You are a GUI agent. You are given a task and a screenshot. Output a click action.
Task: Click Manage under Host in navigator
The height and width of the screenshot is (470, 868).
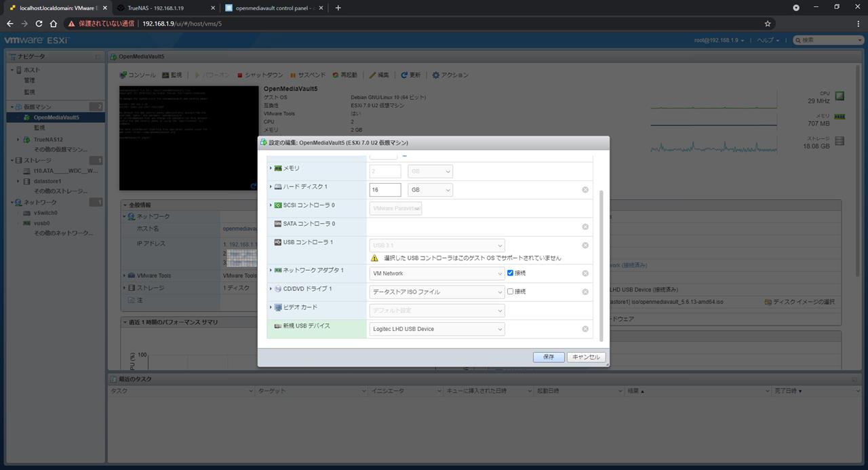[x=29, y=81]
